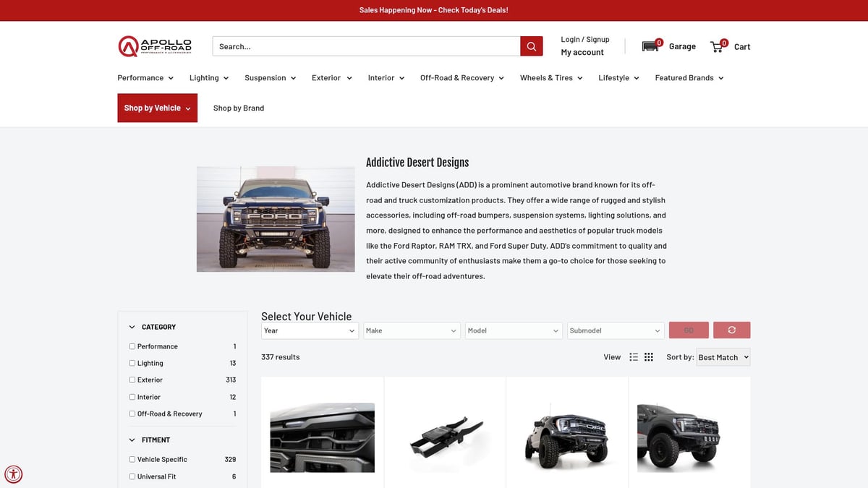This screenshot has width=868, height=488.
Task: Click the Shop by Brand link
Action: click(x=239, y=108)
